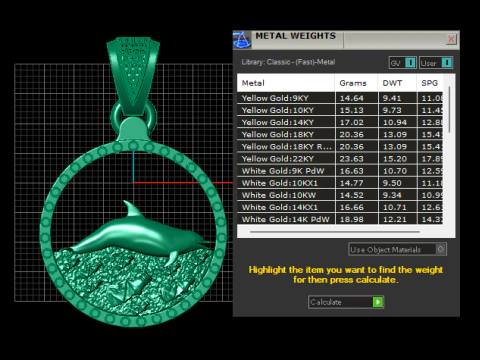
Task: Click the green arrow on Calculate
Action: point(378,302)
